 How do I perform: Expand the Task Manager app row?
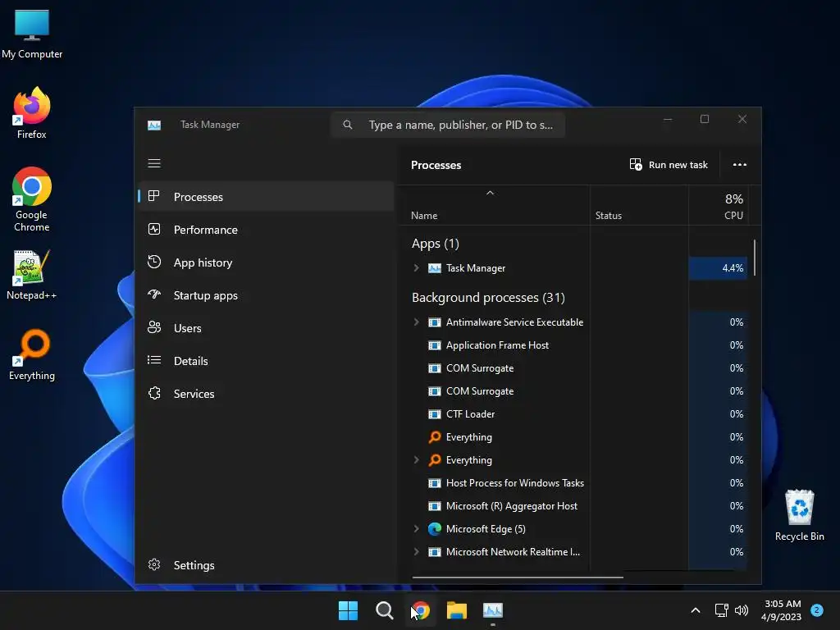416,268
